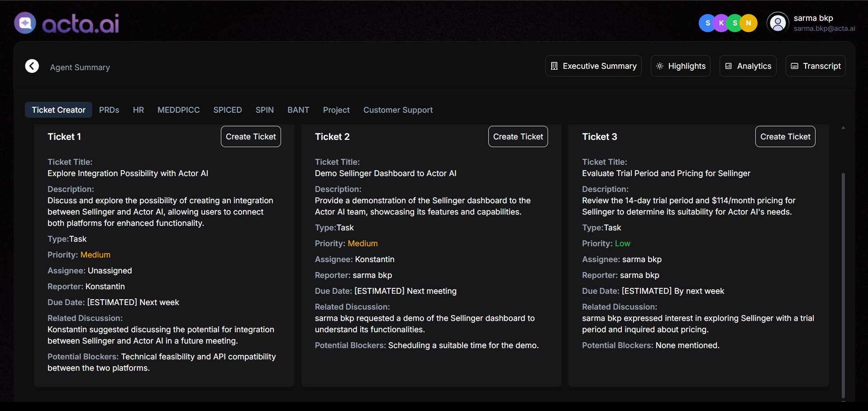Viewport: 868px width, 411px height.
Task: Select the Ticket Creator tab
Action: (58, 110)
